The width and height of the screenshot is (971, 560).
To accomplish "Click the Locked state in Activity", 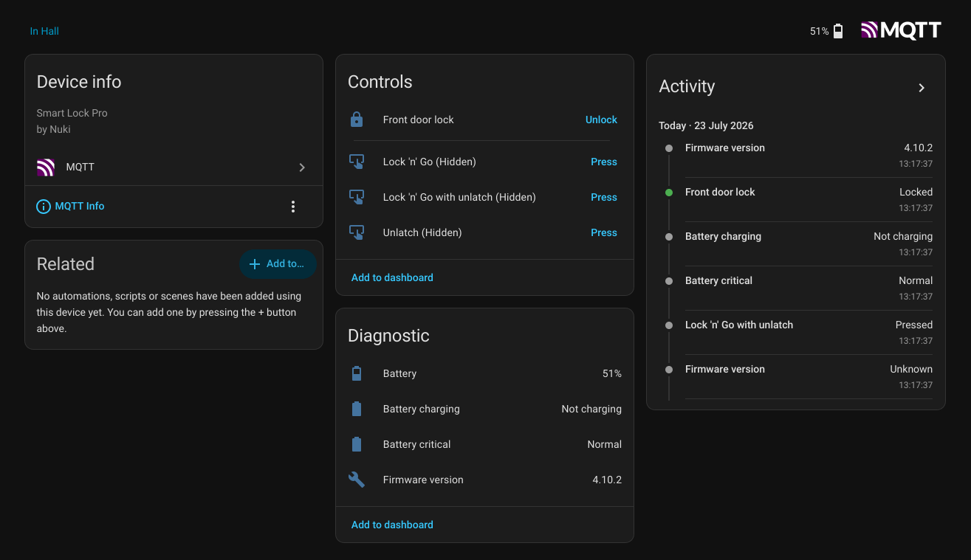I will (x=916, y=192).
